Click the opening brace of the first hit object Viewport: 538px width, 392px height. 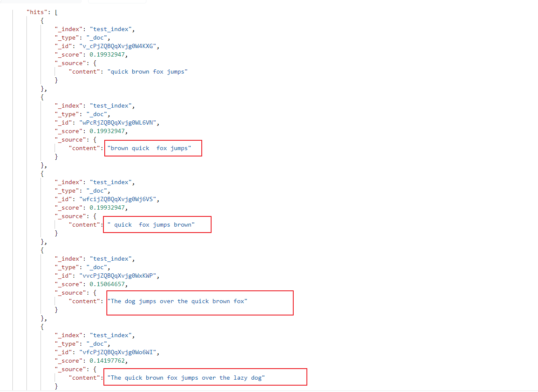42,21
